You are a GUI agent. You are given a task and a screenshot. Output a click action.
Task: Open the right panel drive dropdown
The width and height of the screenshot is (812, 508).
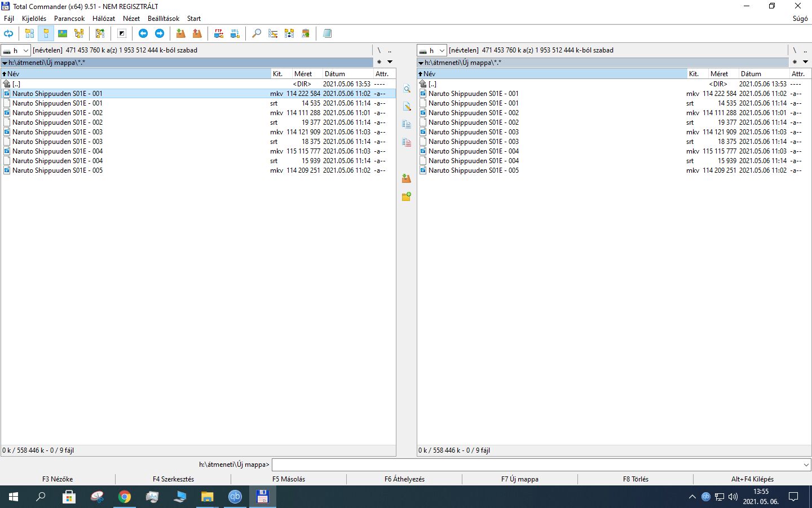click(x=432, y=50)
